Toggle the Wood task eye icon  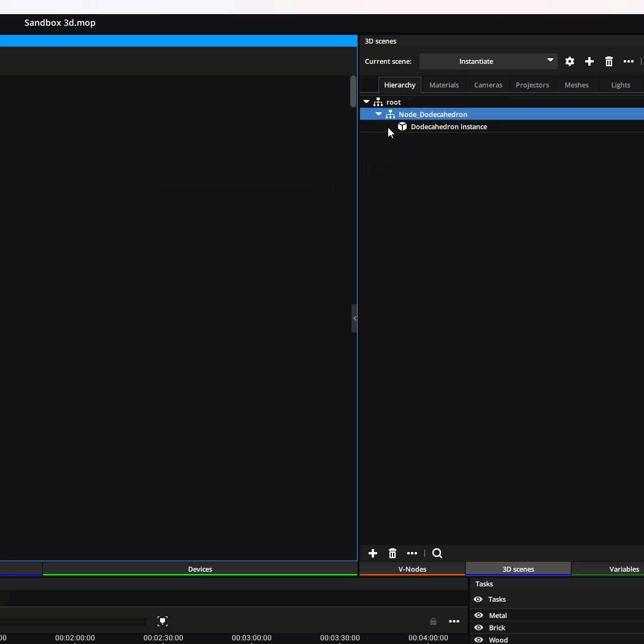point(478,640)
